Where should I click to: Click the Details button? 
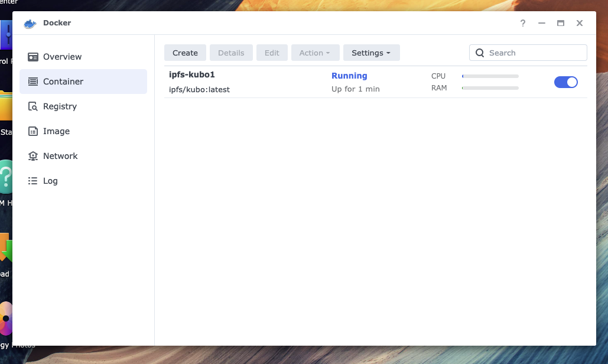[231, 53]
